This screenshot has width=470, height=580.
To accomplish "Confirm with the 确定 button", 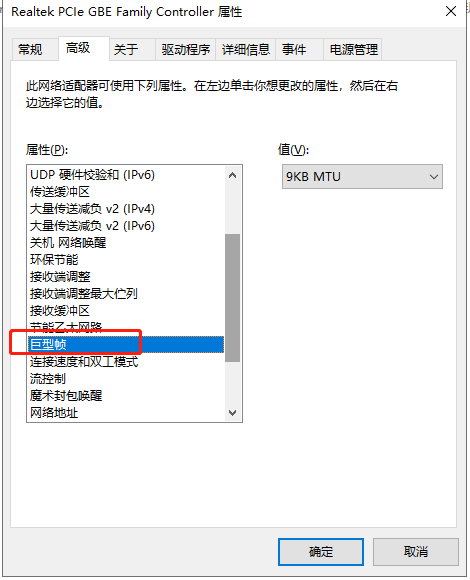I will pyautogui.click(x=321, y=552).
